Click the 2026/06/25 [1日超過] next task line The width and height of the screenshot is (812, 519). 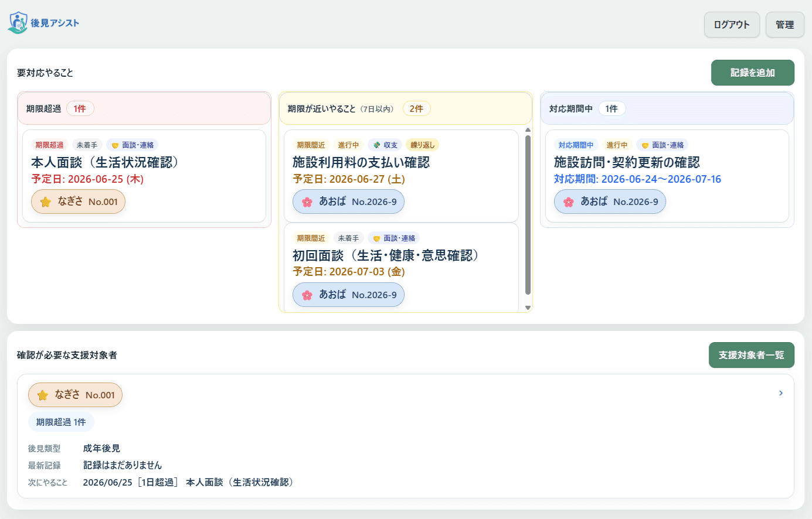(x=189, y=482)
